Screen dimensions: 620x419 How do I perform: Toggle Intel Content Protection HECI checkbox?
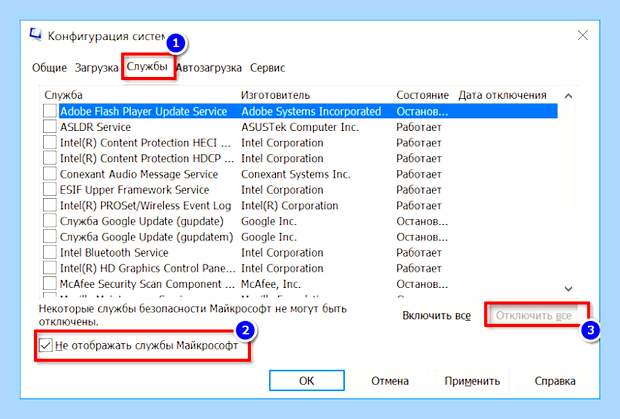click(50, 142)
